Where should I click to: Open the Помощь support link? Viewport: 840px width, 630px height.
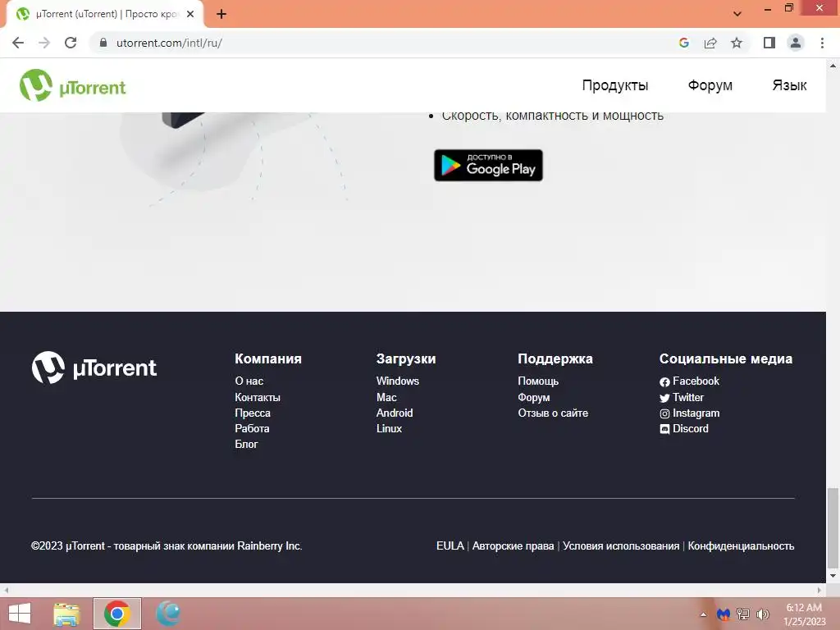click(538, 381)
